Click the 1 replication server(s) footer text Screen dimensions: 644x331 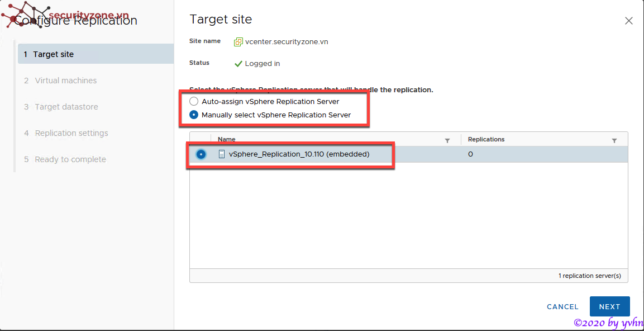pyautogui.click(x=589, y=276)
